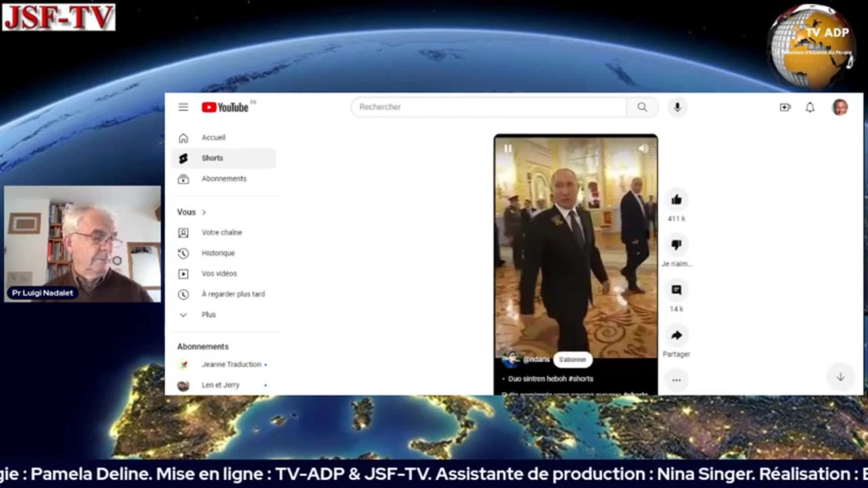Click the Abonnements section heading
This screenshot has height=488, width=868.
[x=203, y=346]
